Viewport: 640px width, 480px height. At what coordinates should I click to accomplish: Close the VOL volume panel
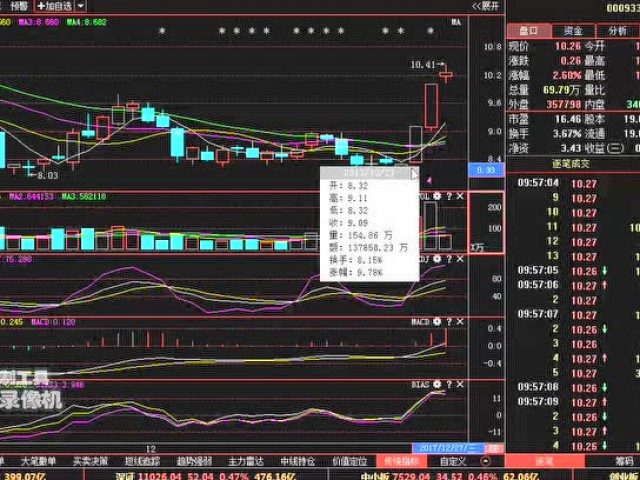460,196
